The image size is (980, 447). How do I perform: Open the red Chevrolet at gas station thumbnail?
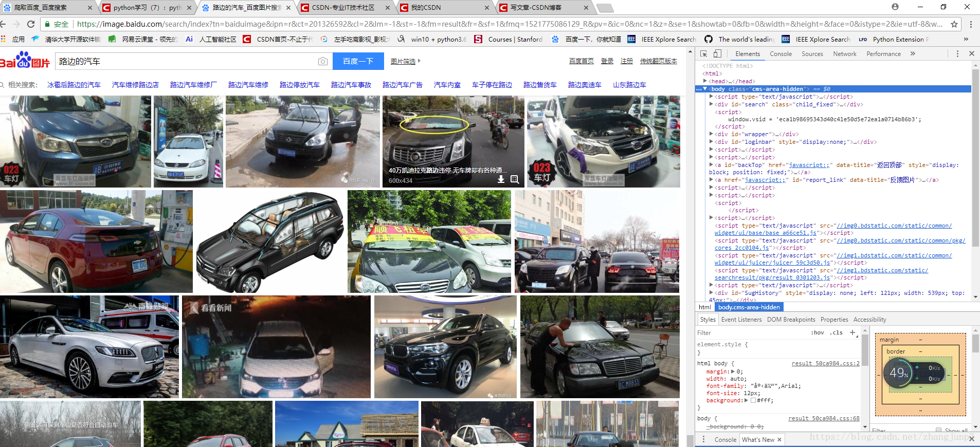click(96, 241)
